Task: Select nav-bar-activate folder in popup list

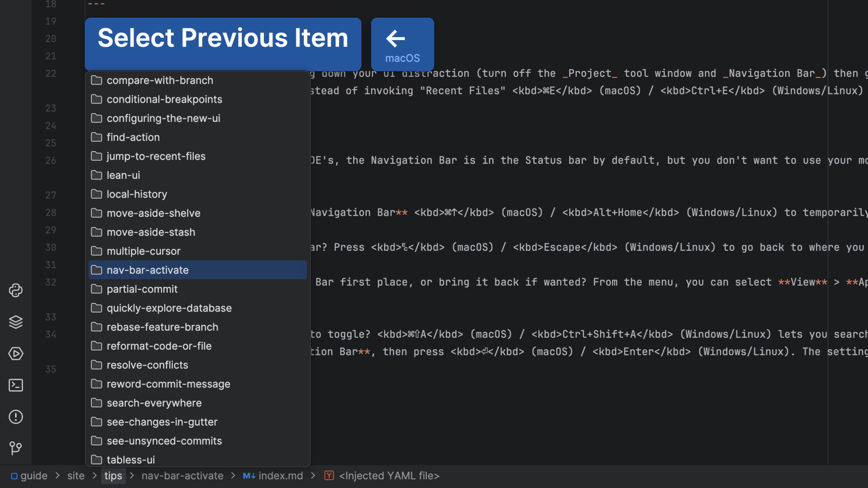Action: (148, 270)
